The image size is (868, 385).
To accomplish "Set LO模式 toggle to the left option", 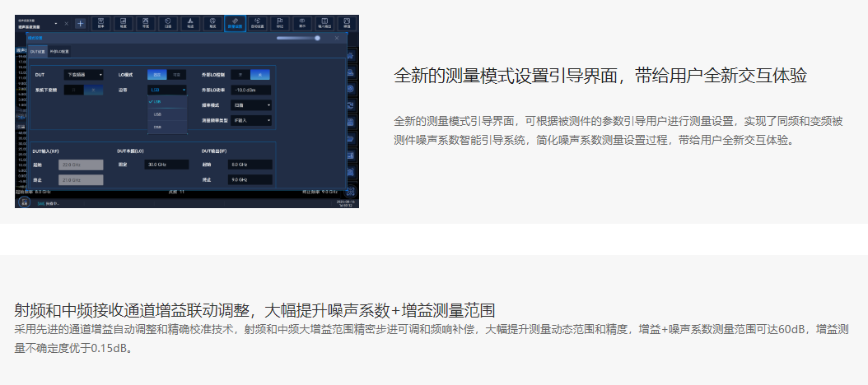I will click(156, 74).
